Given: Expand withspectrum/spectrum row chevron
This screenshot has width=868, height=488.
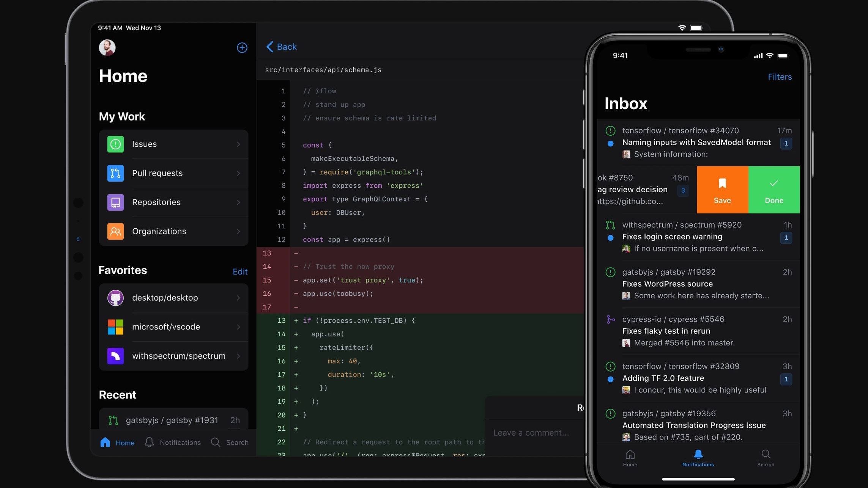Looking at the screenshot, I should (x=238, y=356).
